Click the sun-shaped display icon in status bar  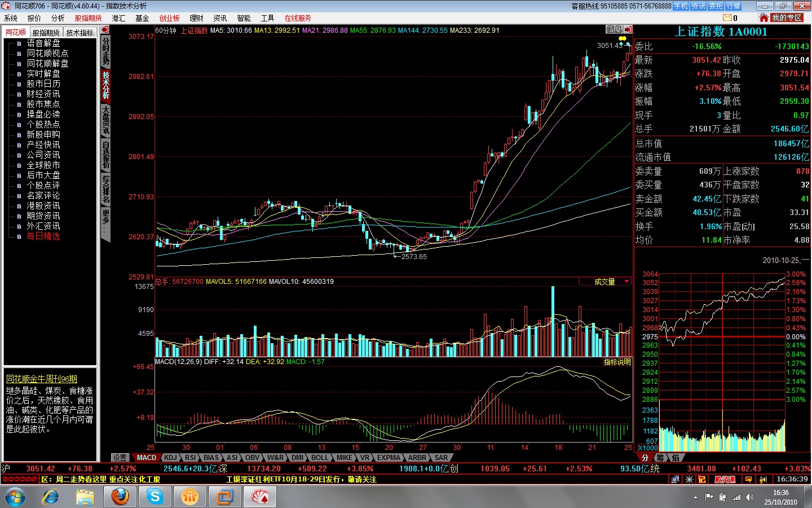point(689,479)
